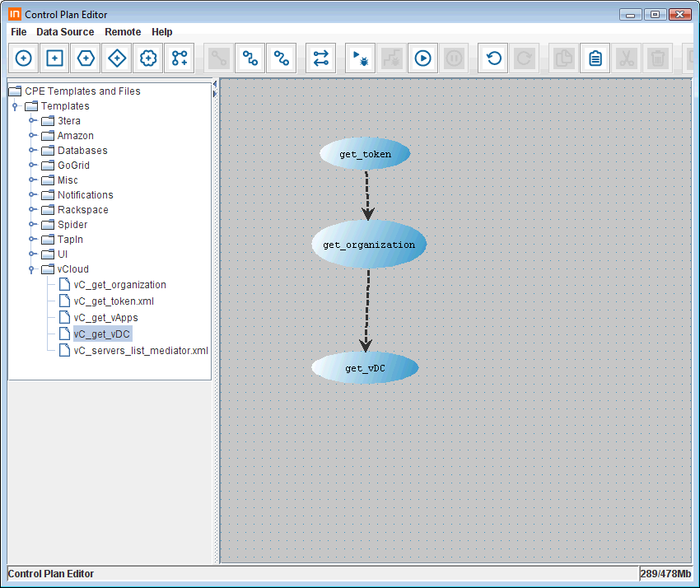
Task: Select vC_get_token.xml template file
Action: 114,301
